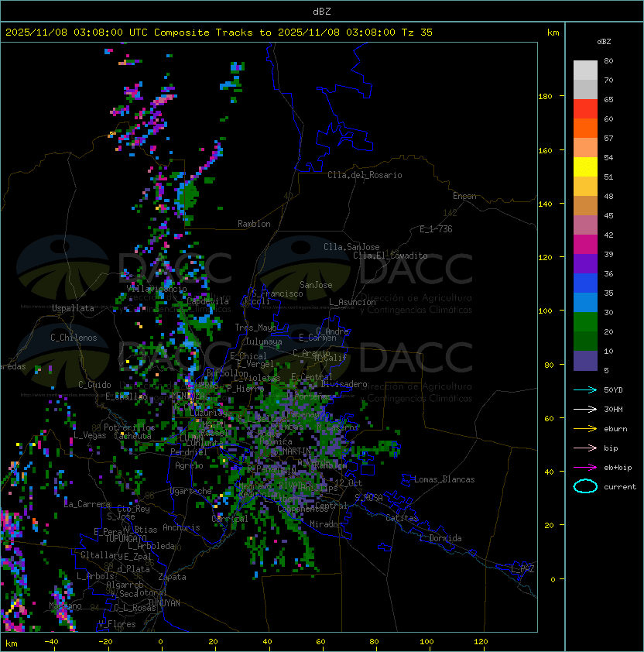Click the 'Tres_Mayo' map label
Screen dimensions: 644x652
coord(255,328)
